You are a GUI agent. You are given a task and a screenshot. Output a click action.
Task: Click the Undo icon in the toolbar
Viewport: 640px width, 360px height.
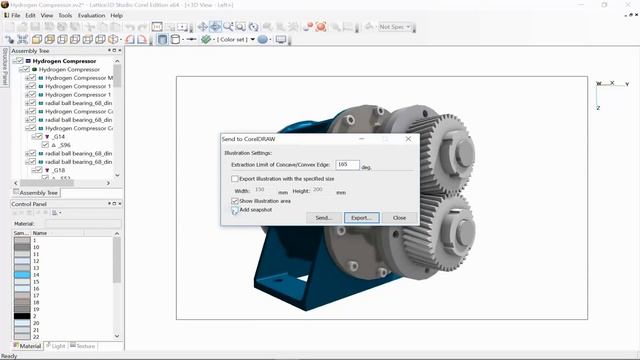pyautogui.click(x=130, y=27)
